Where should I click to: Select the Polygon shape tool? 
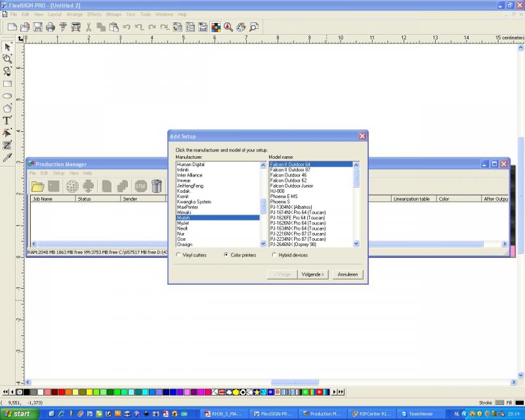coord(7,108)
